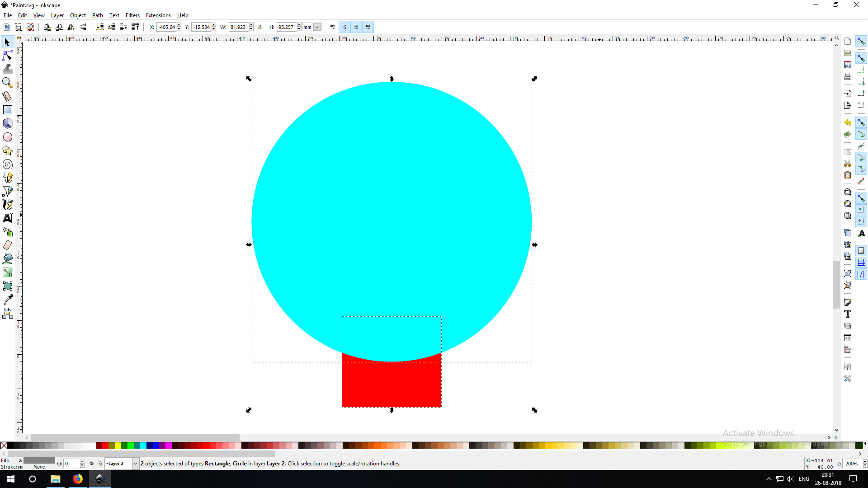
Task: Click Deselect icon in toolbar
Action: coord(30,27)
